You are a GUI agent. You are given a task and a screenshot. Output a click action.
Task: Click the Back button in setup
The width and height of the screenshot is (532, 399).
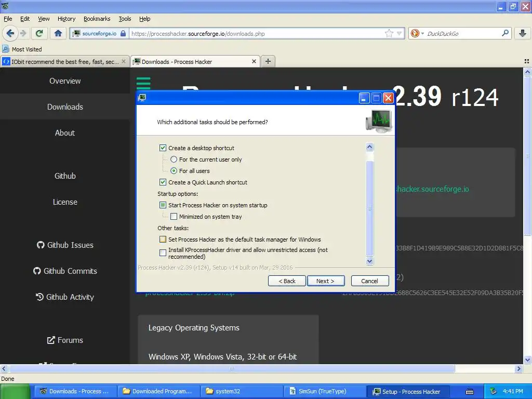click(287, 281)
